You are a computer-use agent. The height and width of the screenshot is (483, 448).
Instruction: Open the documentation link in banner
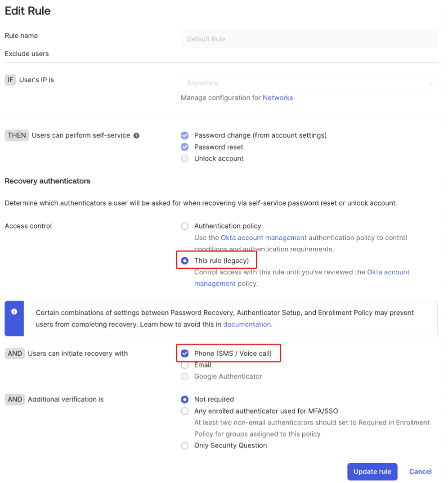247,324
